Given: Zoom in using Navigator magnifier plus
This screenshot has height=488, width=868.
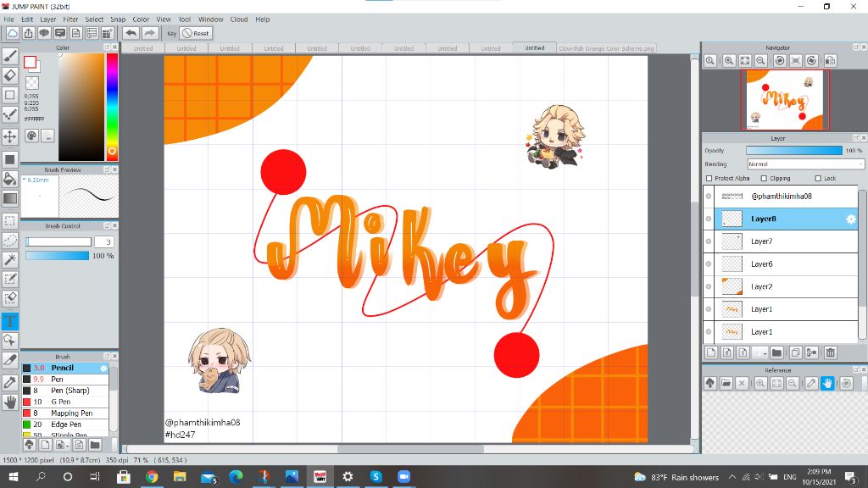Looking at the screenshot, I should click(x=729, y=61).
